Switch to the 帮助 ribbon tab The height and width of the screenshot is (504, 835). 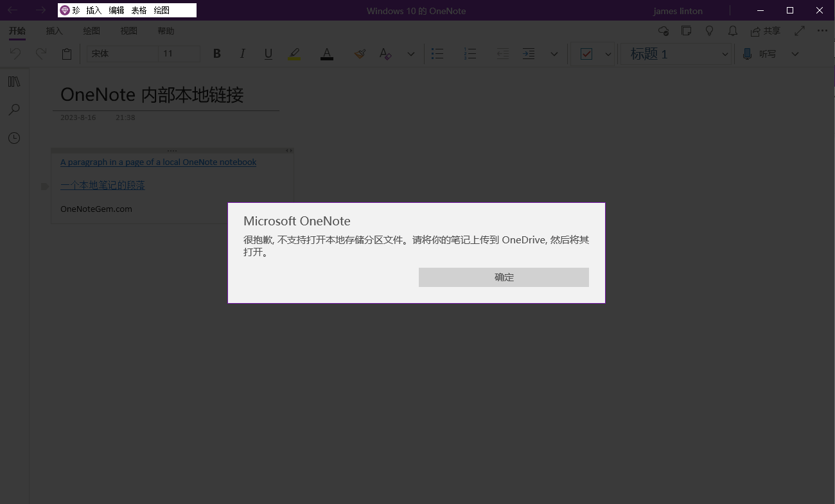[166, 31]
